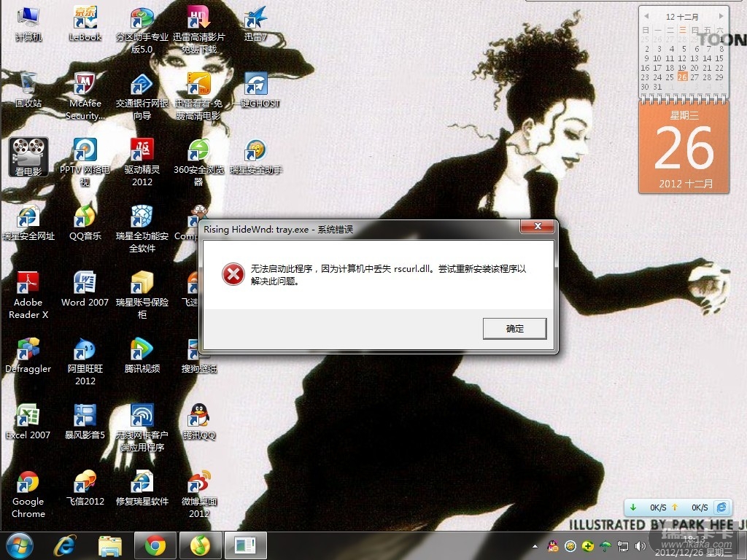
Task: Switch to the last taskbar window button
Action: (245, 545)
